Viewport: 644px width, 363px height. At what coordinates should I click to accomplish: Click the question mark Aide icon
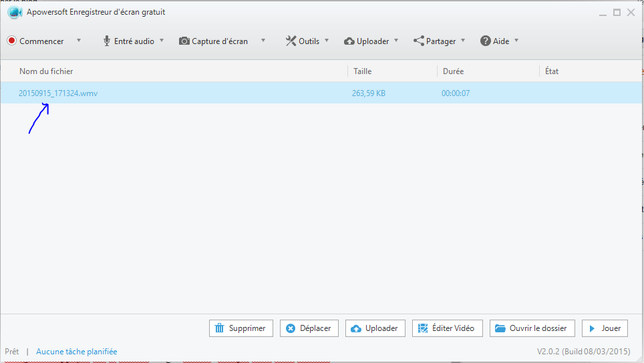(x=486, y=41)
